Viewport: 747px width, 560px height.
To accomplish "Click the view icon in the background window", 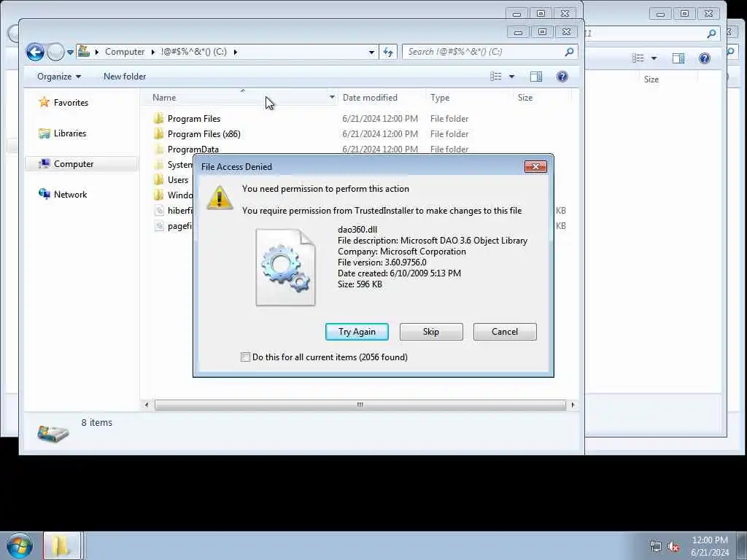I will point(638,58).
